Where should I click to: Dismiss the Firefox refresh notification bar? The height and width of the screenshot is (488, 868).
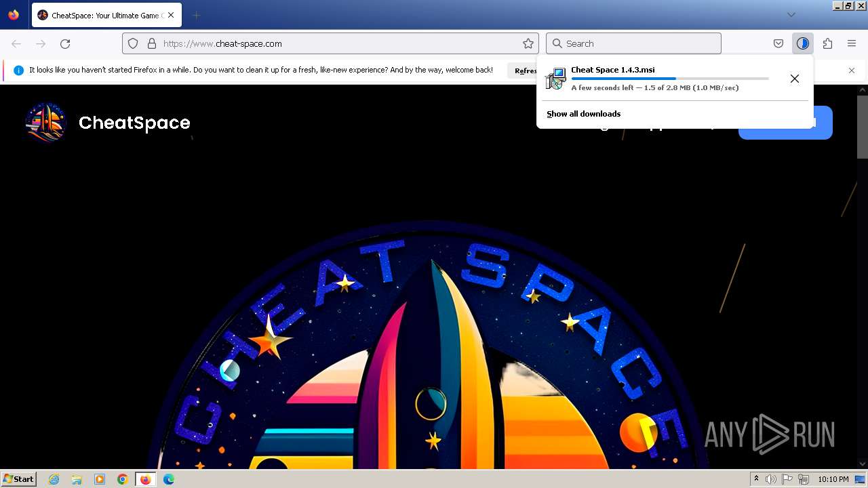852,70
